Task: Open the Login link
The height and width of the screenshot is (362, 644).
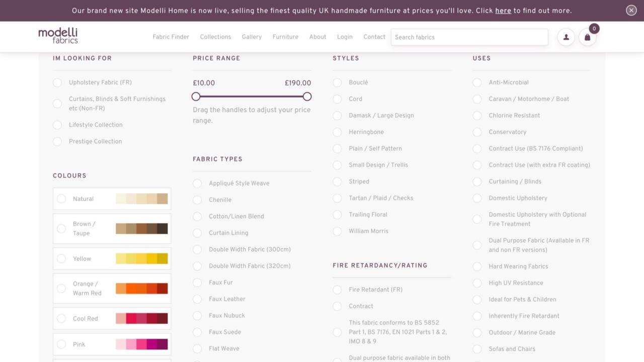Action: (345, 37)
